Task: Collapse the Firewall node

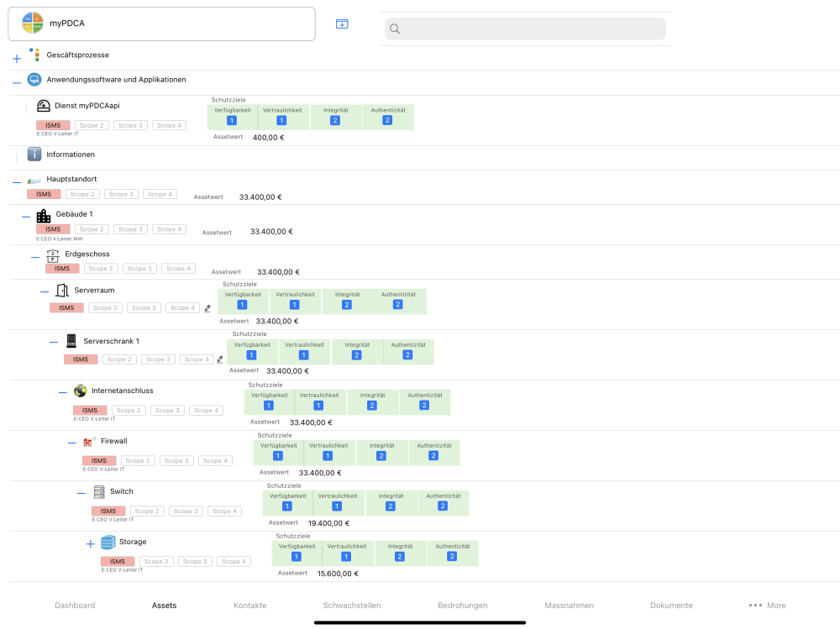Action: point(71,443)
